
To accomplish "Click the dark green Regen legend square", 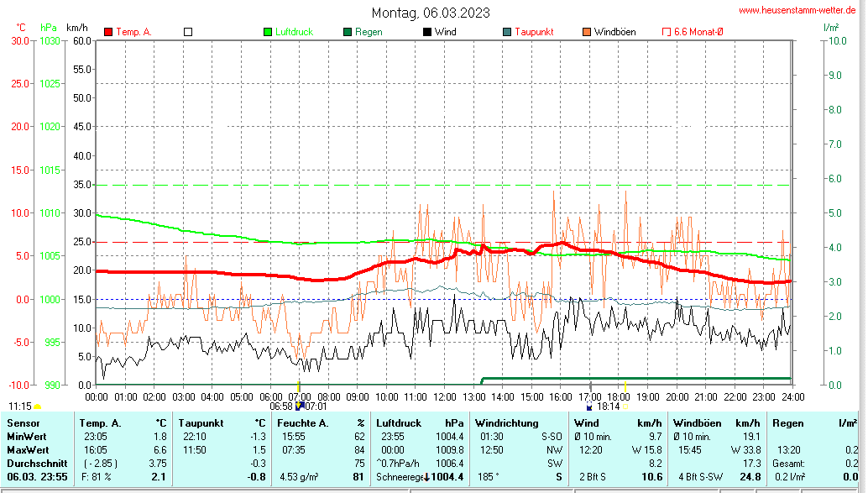I will pos(348,32).
